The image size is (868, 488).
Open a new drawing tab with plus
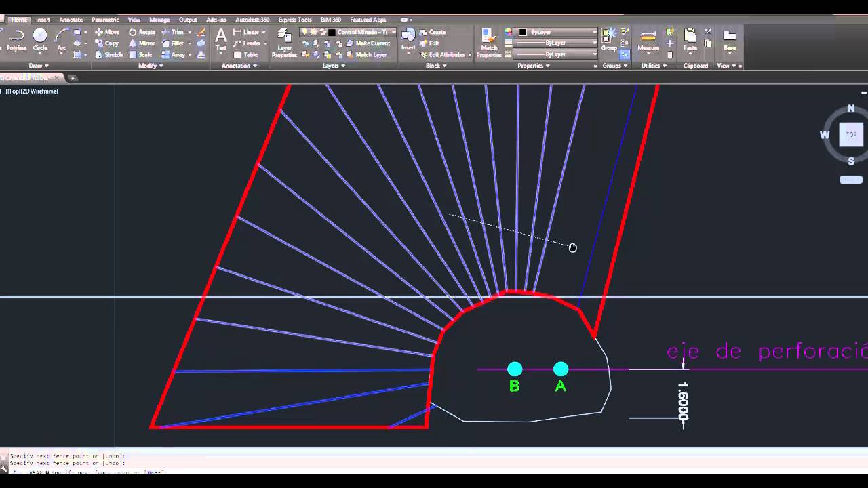tap(73, 78)
